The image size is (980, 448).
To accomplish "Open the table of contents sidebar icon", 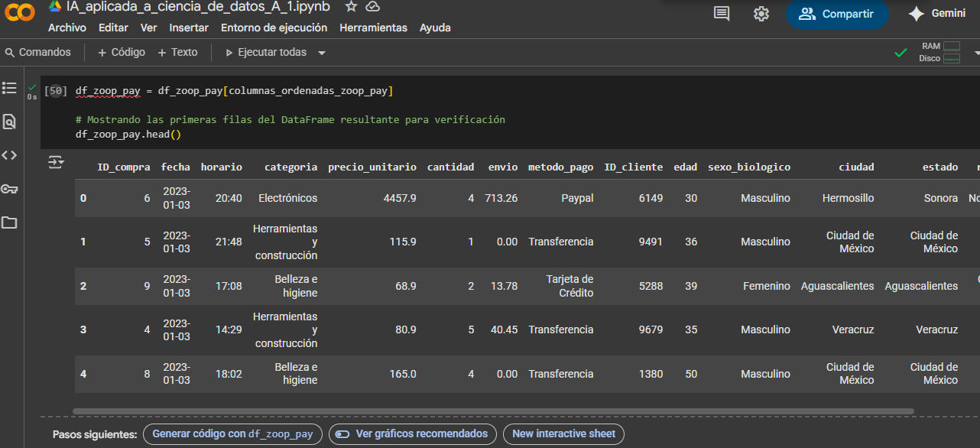I will click(x=9, y=88).
